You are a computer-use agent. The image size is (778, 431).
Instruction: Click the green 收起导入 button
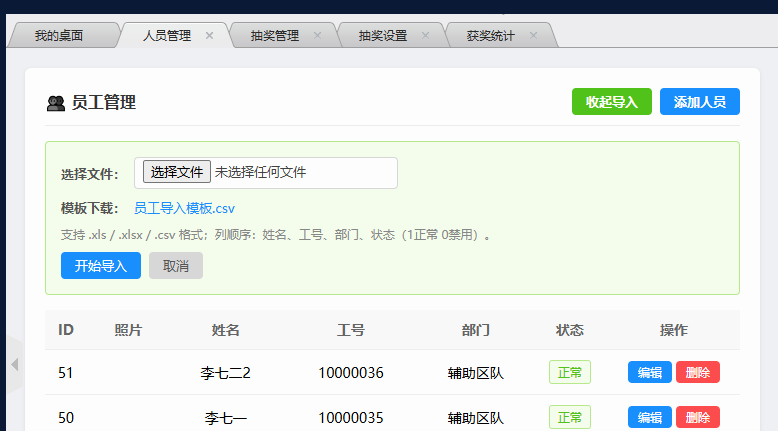(612, 102)
